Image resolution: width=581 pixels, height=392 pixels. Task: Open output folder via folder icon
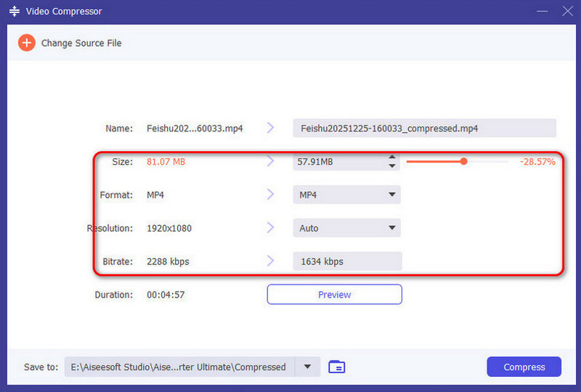coord(336,367)
